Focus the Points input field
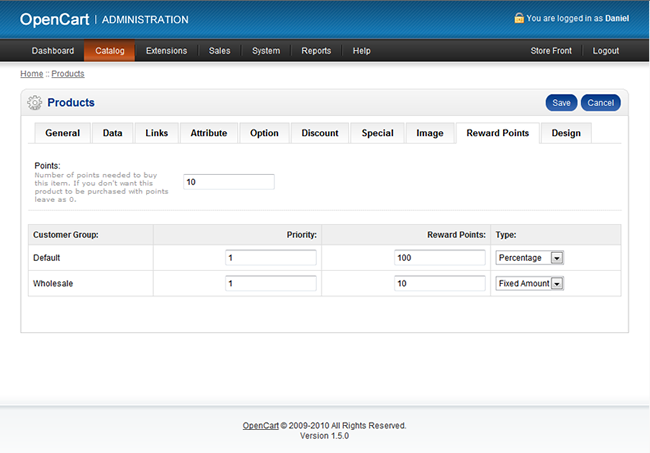 click(229, 182)
